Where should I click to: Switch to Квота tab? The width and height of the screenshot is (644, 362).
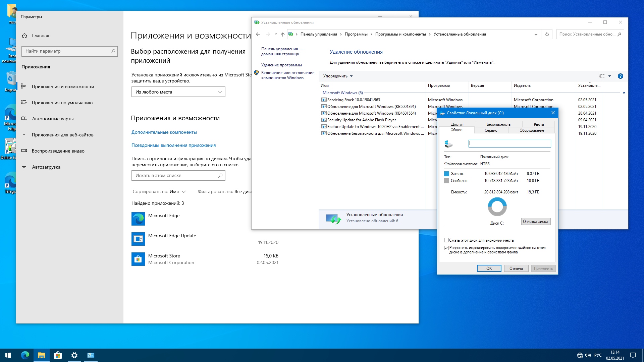[x=539, y=124]
